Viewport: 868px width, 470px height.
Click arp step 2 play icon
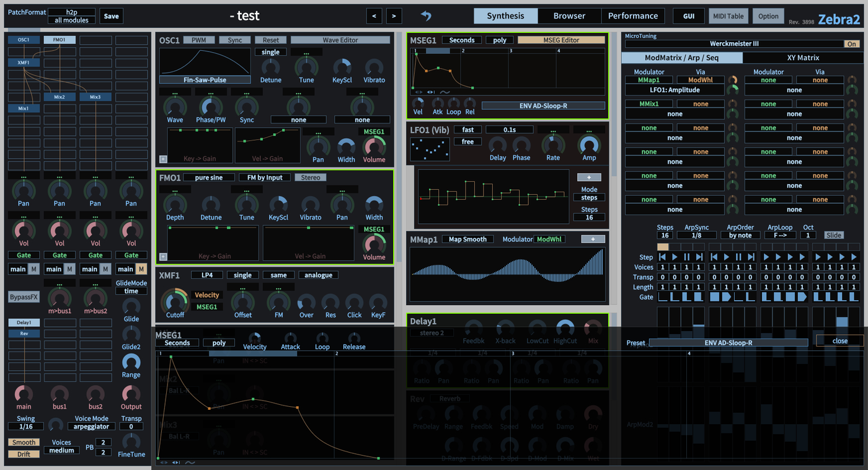tap(675, 257)
